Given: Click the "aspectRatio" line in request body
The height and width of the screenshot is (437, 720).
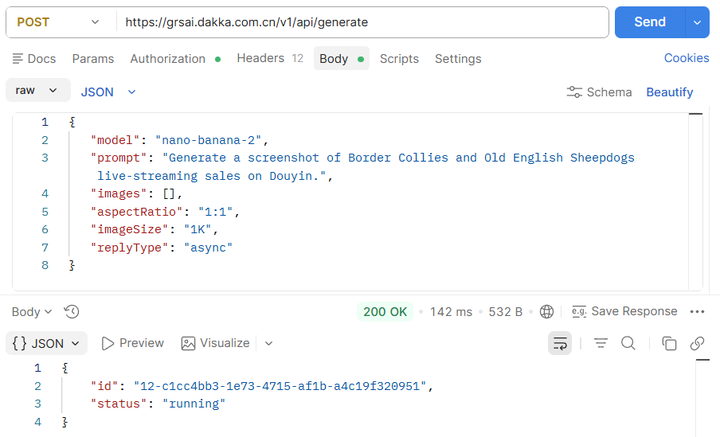Looking at the screenshot, I should 165,212.
